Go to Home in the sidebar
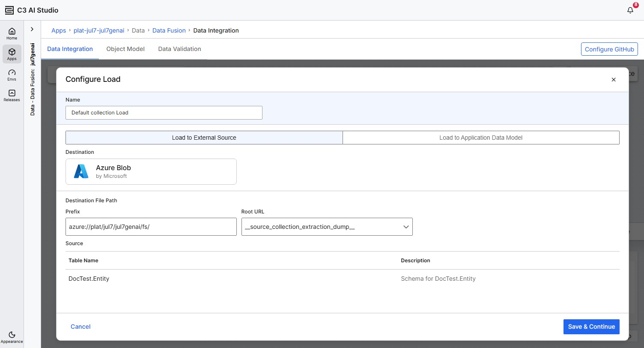Screen dimensions: 644x348 (x=12, y=34)
